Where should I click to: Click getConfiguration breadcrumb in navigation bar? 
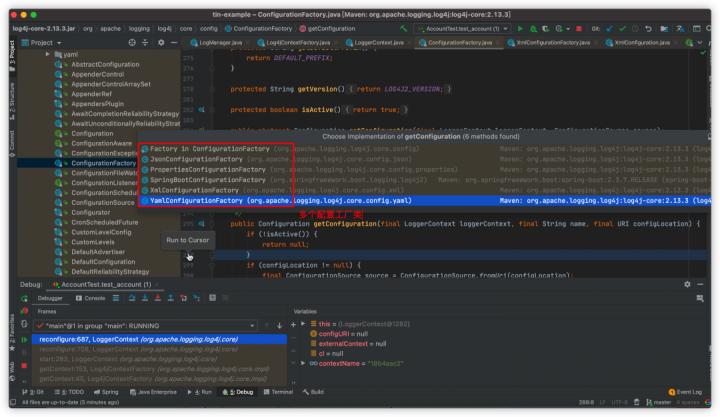pos(327,28)
